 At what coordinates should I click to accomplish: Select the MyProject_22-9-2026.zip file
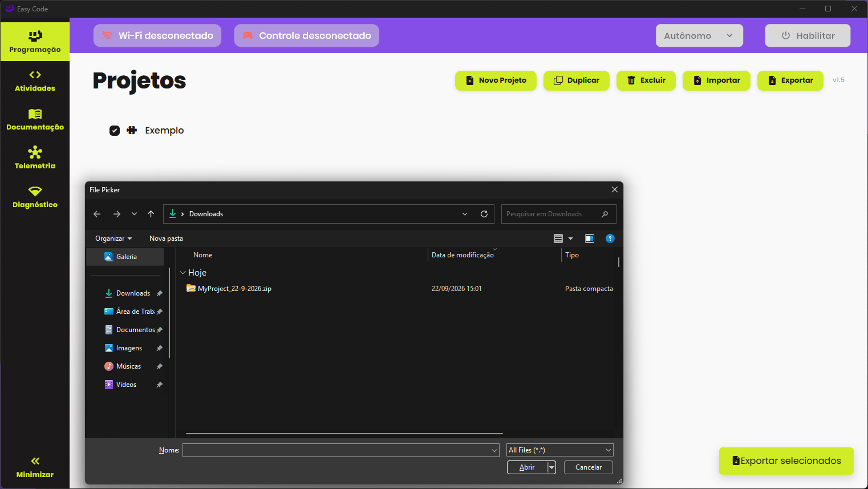pyautogui.click(x=234, y=289)
